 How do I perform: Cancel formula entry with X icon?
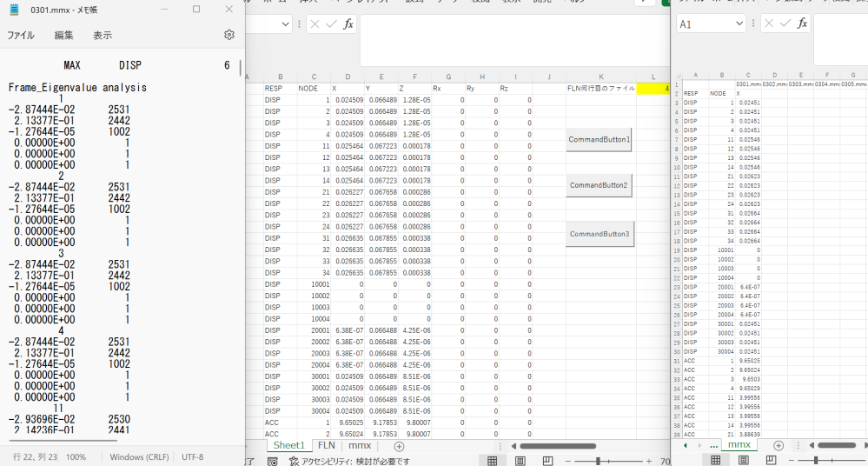[x=315, y=24]
